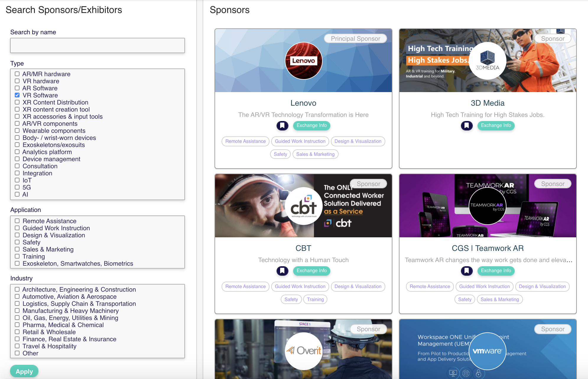Select the IoT checkbox
This screenshot has height=379, width=588.
(x=17, y=180)
